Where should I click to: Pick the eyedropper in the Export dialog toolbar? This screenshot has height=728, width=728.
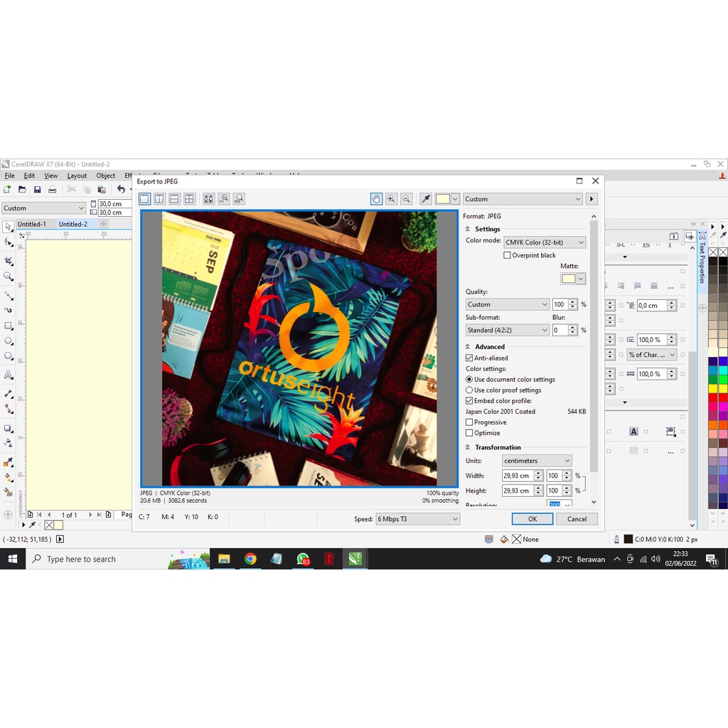(425, 199)
